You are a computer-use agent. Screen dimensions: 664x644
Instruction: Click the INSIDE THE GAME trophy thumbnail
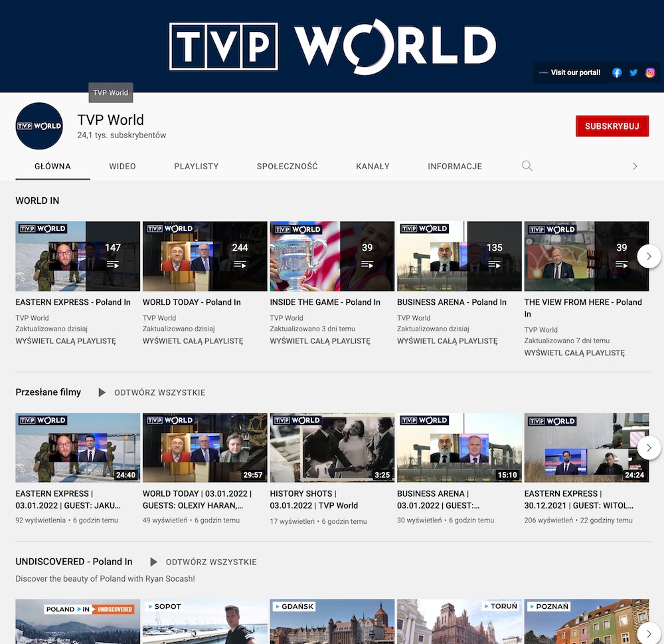pyautogui.click(x=332, y=256)
